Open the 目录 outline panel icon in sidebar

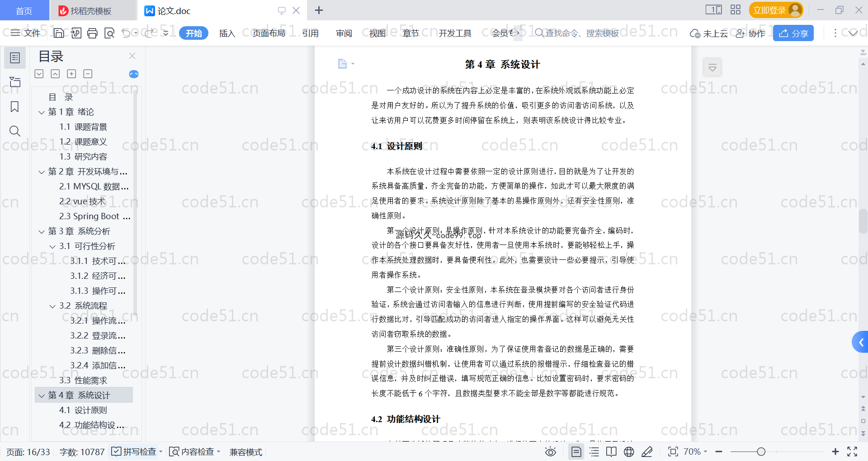15,58
